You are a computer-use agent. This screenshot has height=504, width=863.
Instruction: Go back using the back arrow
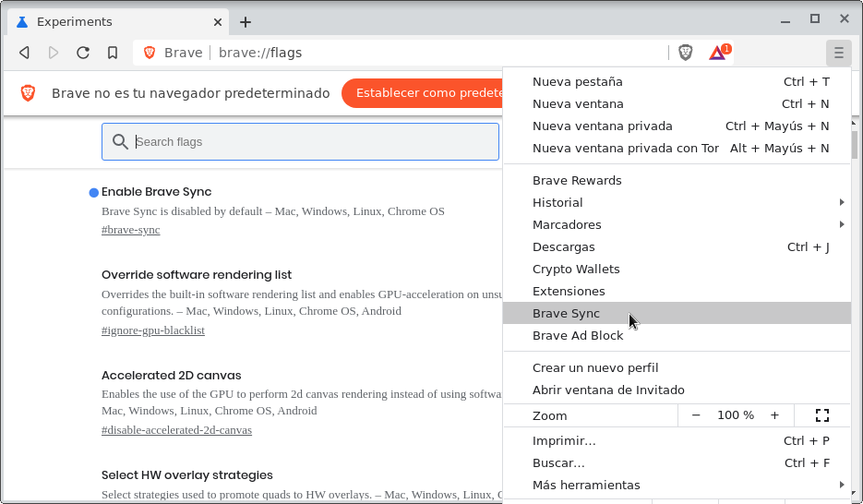tap(24, 53)
